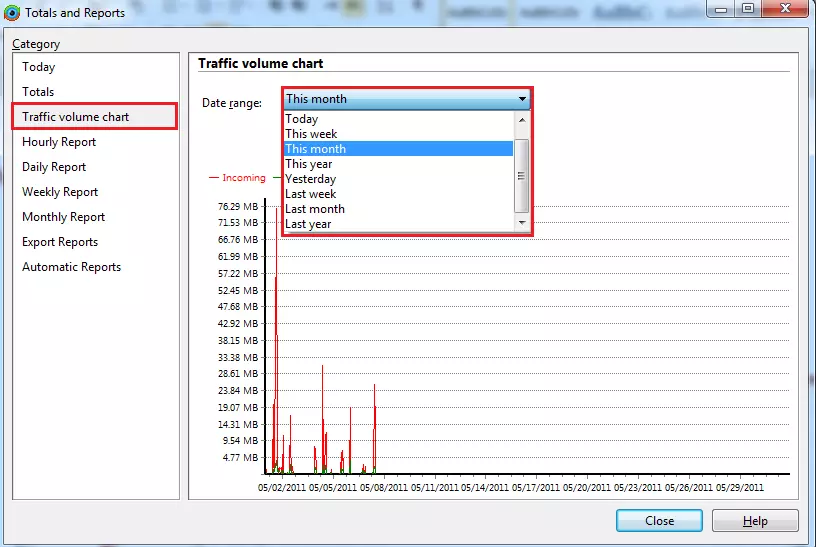Click the 05/02/2011 date axis label
Image resolution: width=816 pixels, height=547 pixels.
click(282, 488)
